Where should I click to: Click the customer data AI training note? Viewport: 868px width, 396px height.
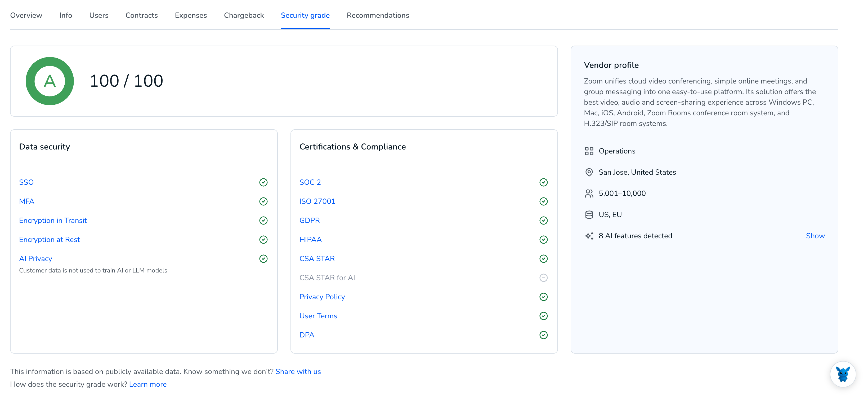coord(93,271)
